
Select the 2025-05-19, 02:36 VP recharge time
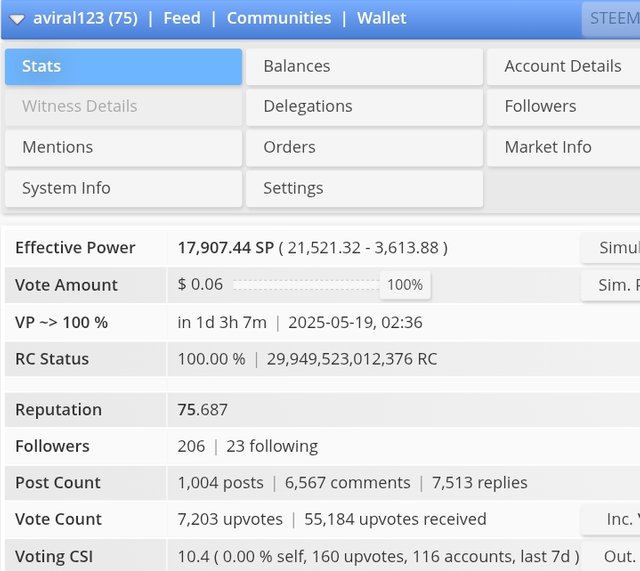355,322
